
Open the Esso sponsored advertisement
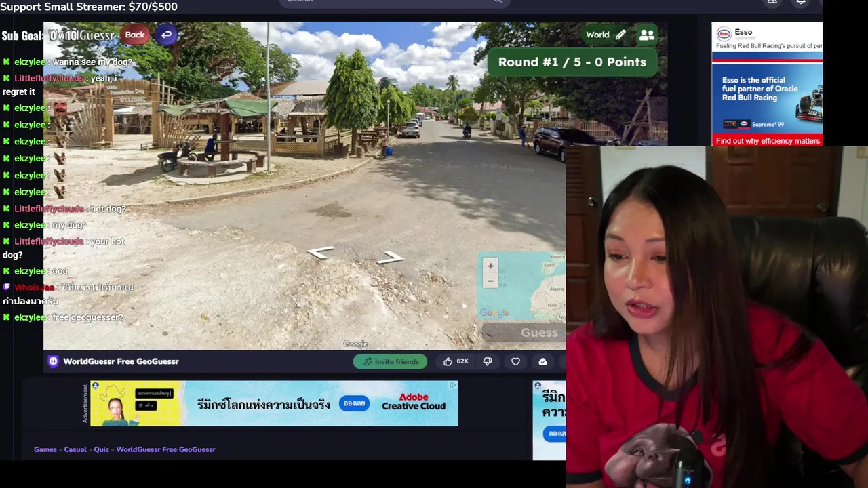767,84
